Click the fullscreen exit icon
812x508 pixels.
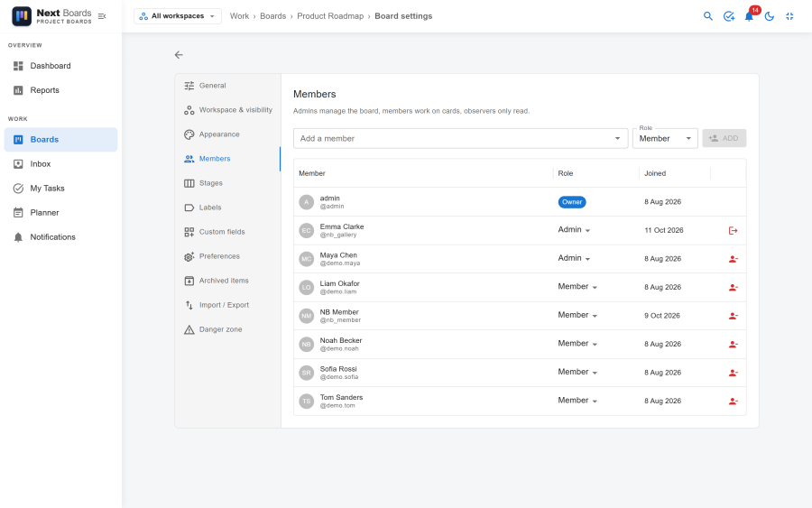click(x=789, y=16)
